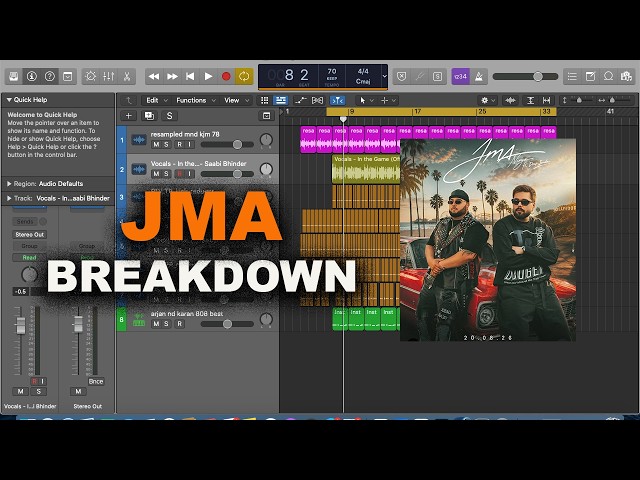Click the 70 tempo value
Image resolution: width=640 pixels, height=480 pixels.
pos(332,71)
